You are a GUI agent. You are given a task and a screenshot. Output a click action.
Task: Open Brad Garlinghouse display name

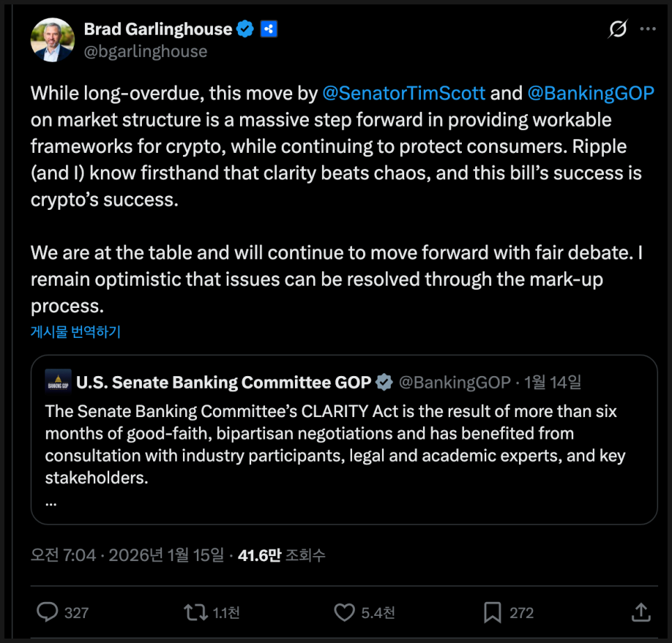pyautogui.click(x=158, y=29)
